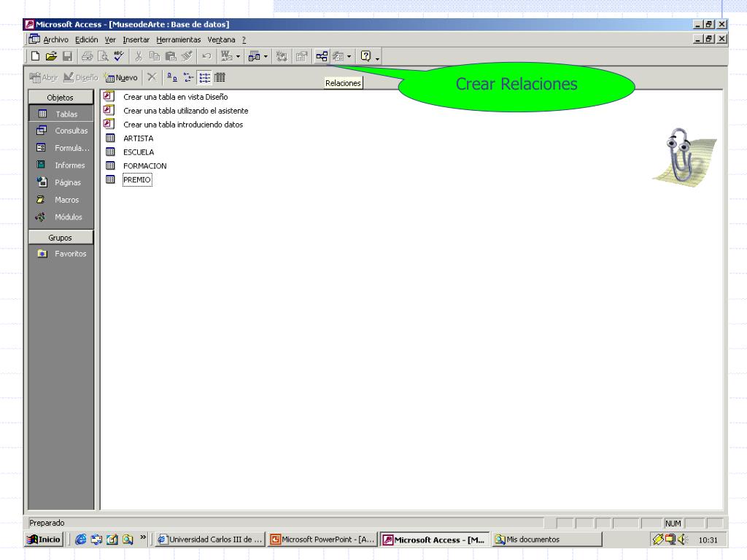Click the Analyze toolbar icon

254,56
